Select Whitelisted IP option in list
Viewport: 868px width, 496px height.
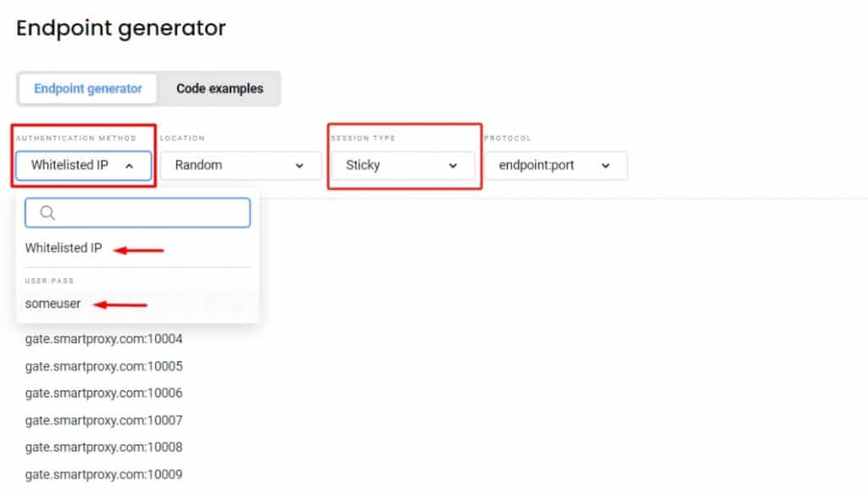pos(64,248)
